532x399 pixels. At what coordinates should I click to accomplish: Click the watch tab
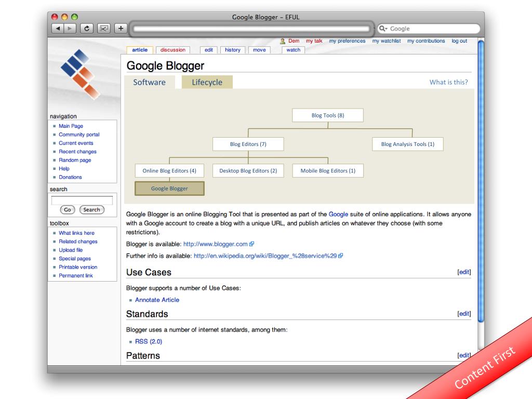[293, 50]
